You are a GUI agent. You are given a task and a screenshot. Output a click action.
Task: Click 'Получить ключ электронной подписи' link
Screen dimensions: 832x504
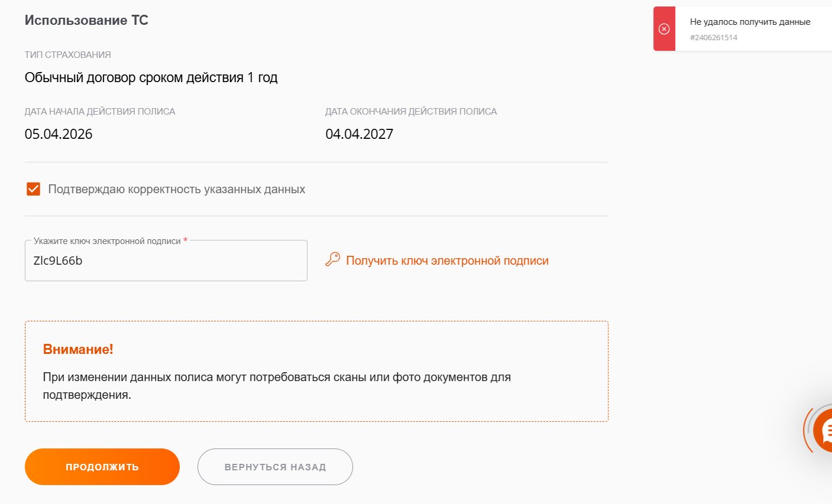(x=447, y=261)
